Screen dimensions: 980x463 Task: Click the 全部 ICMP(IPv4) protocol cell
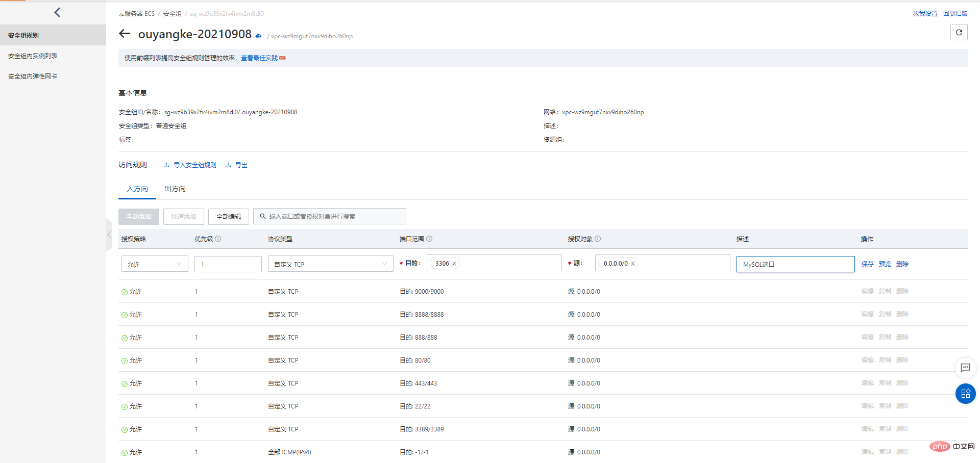click(x=289, y=452)
